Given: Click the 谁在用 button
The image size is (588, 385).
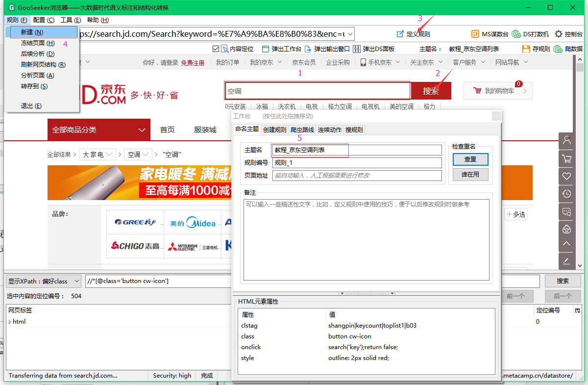Looking at the screenshot, I should (470, 174).
